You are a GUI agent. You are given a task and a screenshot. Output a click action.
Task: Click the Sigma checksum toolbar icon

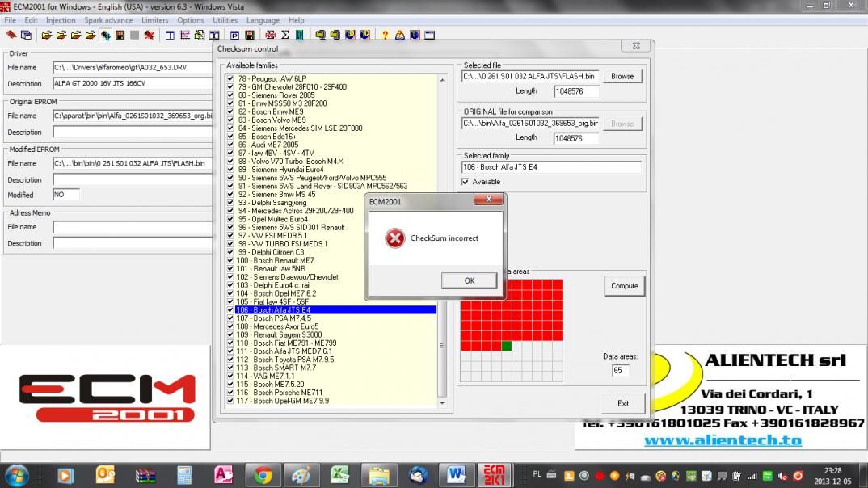pos(285,35)
